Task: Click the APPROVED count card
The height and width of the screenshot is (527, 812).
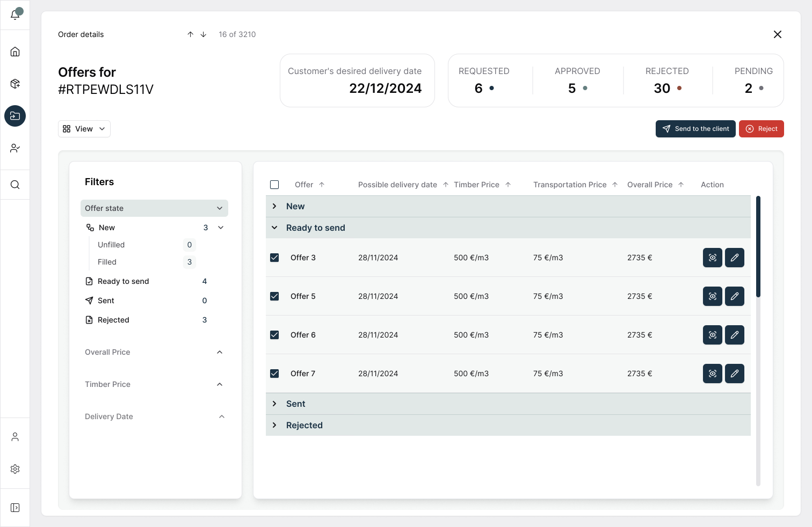Action: (x=577, y=80)
